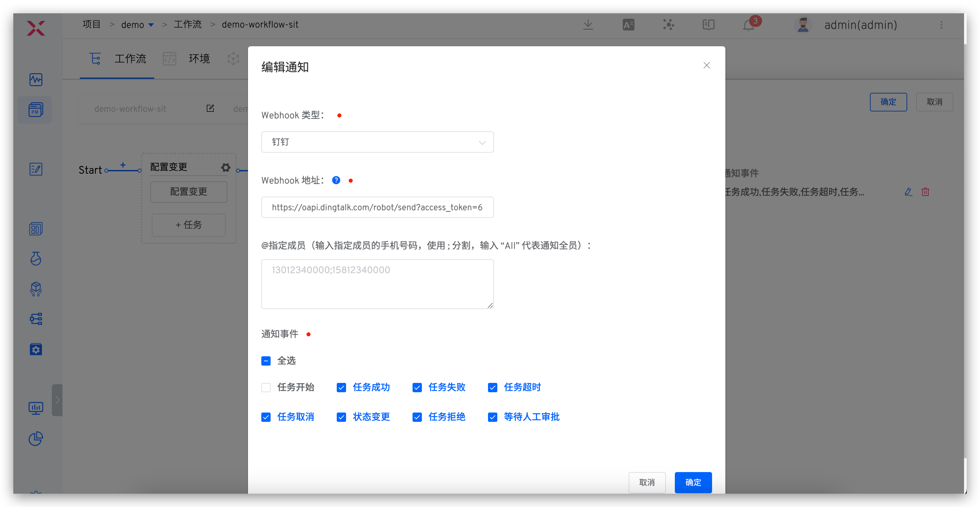Focus the @指定成员 phone numbers textarea
The width and height of the screenshot is (980, 507).
coord(377,284)
